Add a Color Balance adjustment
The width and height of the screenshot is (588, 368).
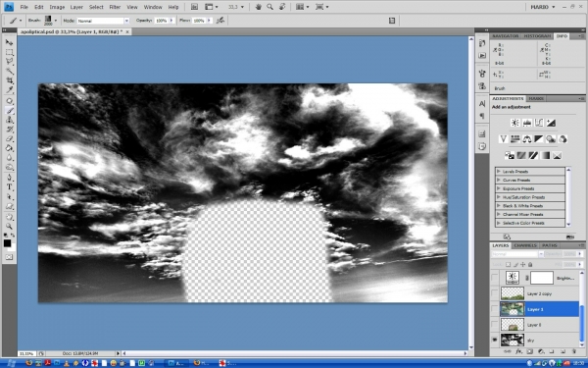[x=527, y=139]
